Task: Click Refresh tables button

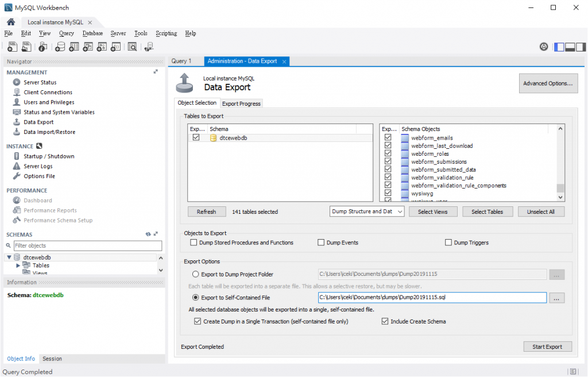Action: click(207, 212)
